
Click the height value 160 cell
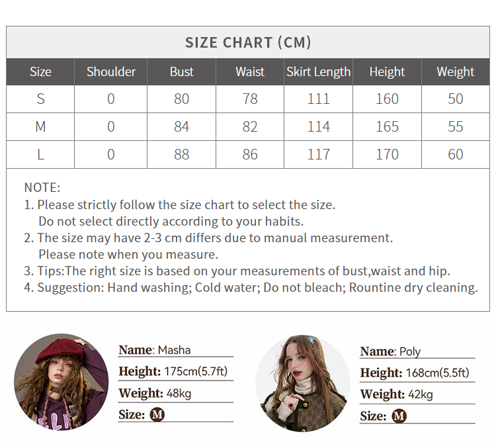click(x=387, y=99)
